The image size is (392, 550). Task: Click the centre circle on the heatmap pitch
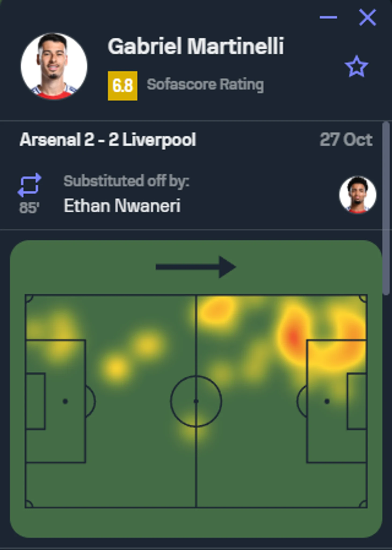pyautogui.click(x=196, y=401)
